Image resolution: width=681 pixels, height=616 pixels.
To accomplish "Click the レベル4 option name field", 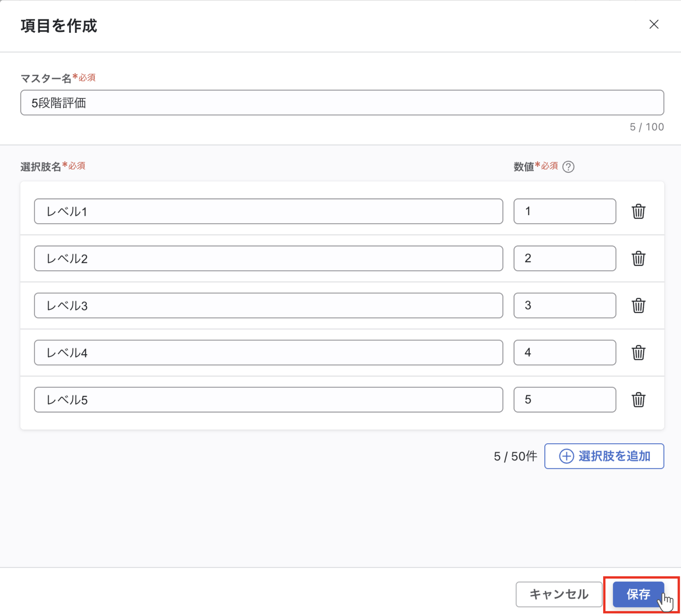I will [268, 352].
